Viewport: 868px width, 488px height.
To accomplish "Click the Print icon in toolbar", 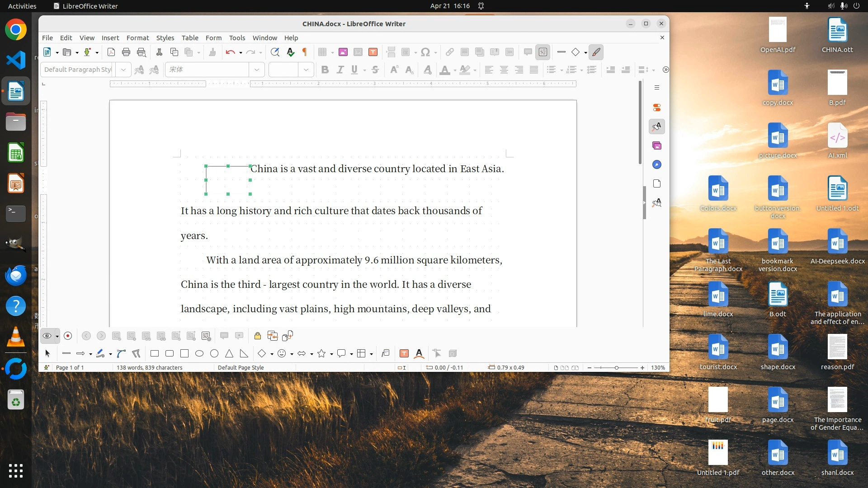I will (126, 52).
